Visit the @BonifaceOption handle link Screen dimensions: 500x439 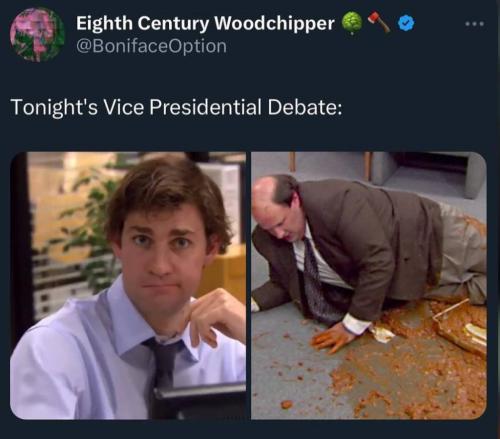pyautogui.click(x=151, y=46)
